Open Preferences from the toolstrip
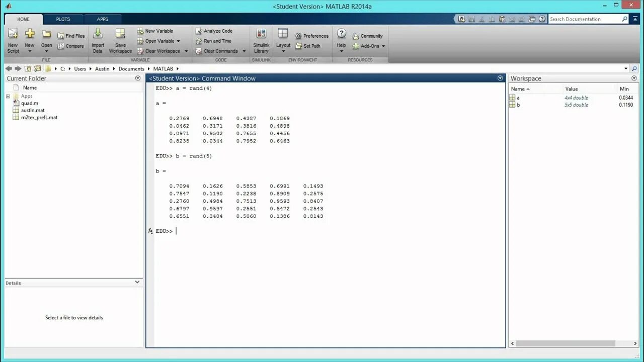Image resolution: width=644 pixels, height=362 pixels. [312, 36]
